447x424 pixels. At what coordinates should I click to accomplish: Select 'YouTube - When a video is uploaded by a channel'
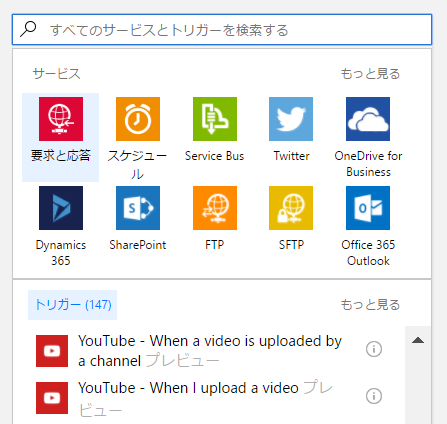[x=210, y=351]
